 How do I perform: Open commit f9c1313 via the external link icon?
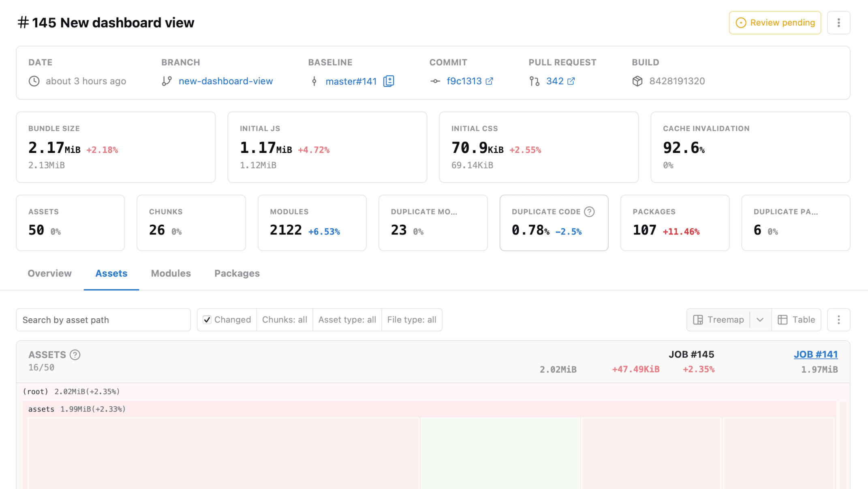[x=490, y=81]
